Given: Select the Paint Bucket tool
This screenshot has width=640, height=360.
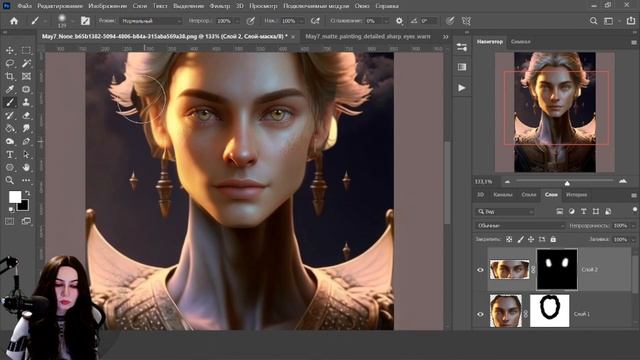Looking at the screenshot, I should (10, 129).
